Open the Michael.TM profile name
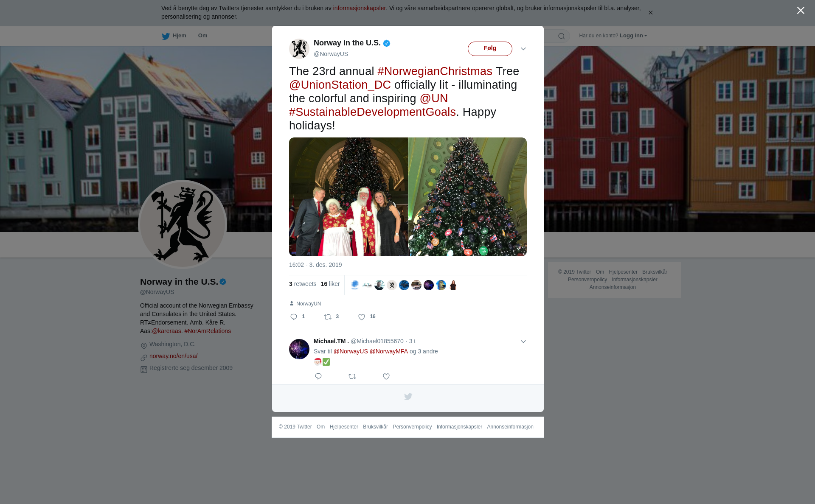815x504 pixels. pyautogui.click(x=331, y=341)
